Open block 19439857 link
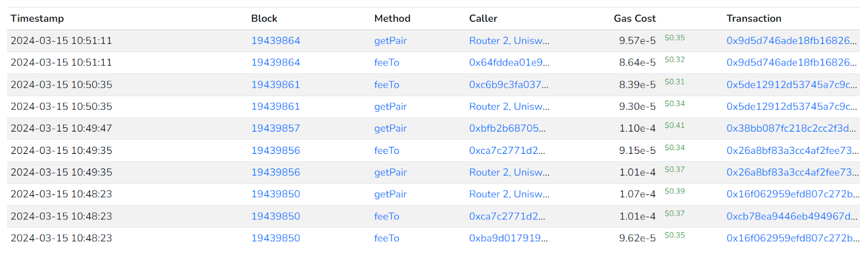The width and height of the screenshot is (868, 259). tap(276, 128)
